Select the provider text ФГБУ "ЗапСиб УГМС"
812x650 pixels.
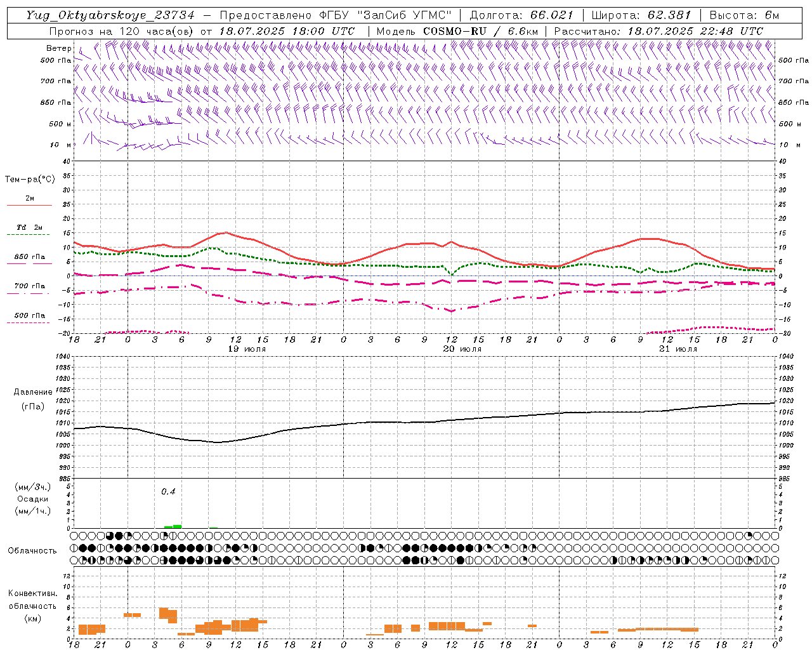pyautogui.click(x=386, y=15)
